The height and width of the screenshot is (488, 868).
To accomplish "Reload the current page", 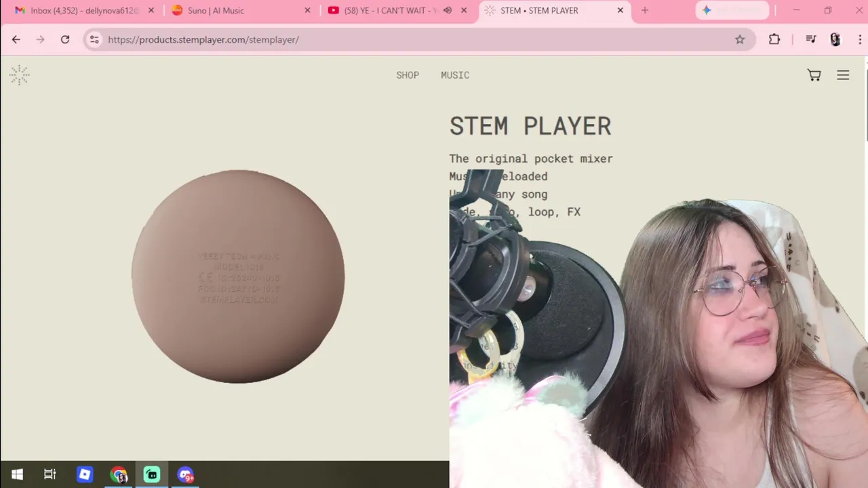I will (x=65, y=39).
